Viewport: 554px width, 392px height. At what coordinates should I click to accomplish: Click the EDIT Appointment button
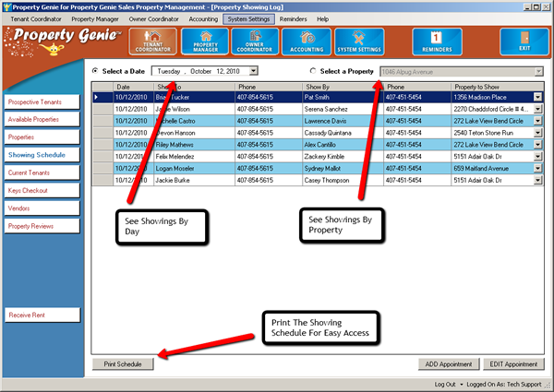pyautogui.click(x=513, y=364)
